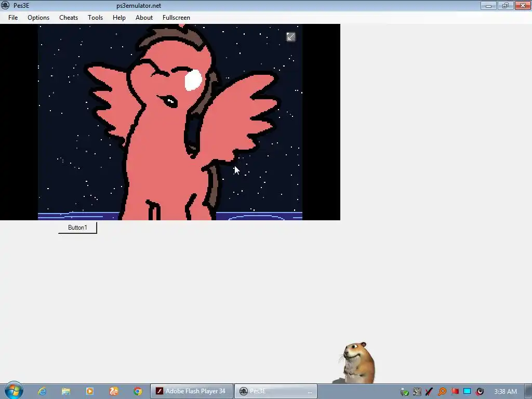Open the Tools menu

coord(96,18)
